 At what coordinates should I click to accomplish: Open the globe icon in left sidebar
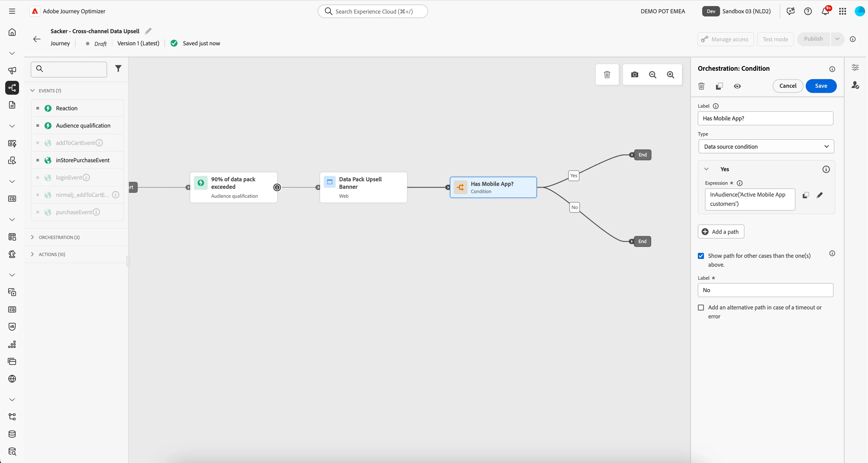tap(12, 378)
